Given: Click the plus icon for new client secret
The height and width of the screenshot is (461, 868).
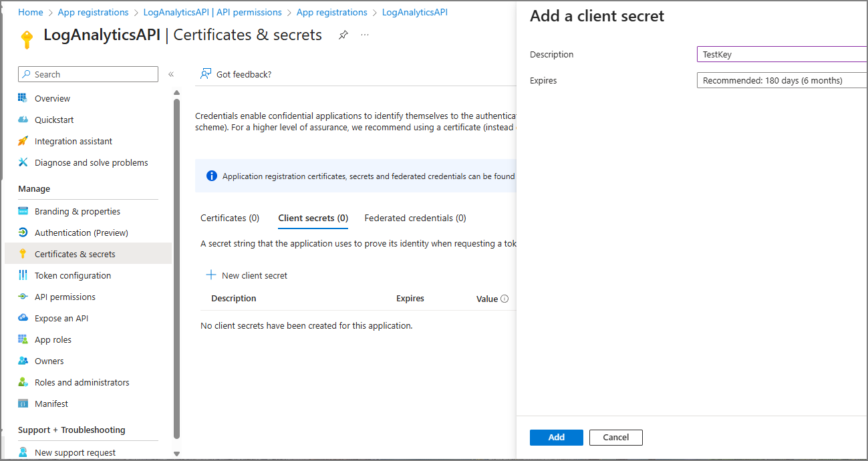Looking at the screenshot, I should click(x=211, y=275).
